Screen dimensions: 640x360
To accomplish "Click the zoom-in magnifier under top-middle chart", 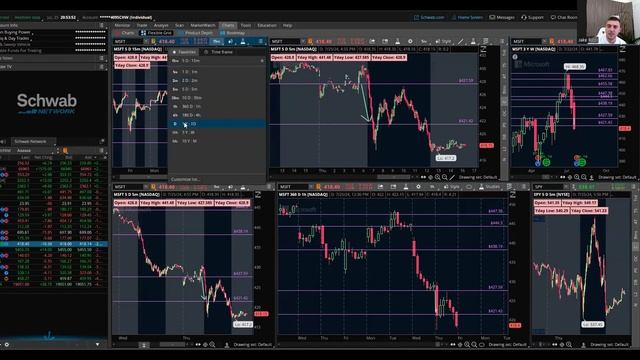I will [x=438, y=177].
